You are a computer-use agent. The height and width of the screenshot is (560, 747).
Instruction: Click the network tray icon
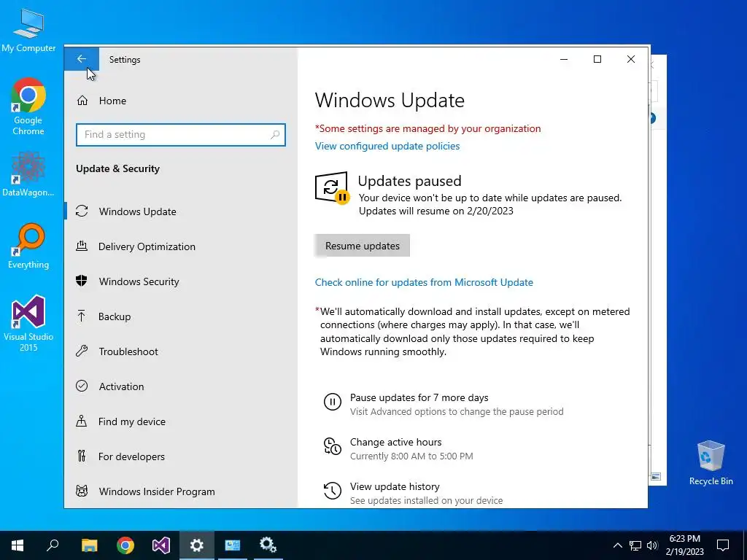pos(635,545)
